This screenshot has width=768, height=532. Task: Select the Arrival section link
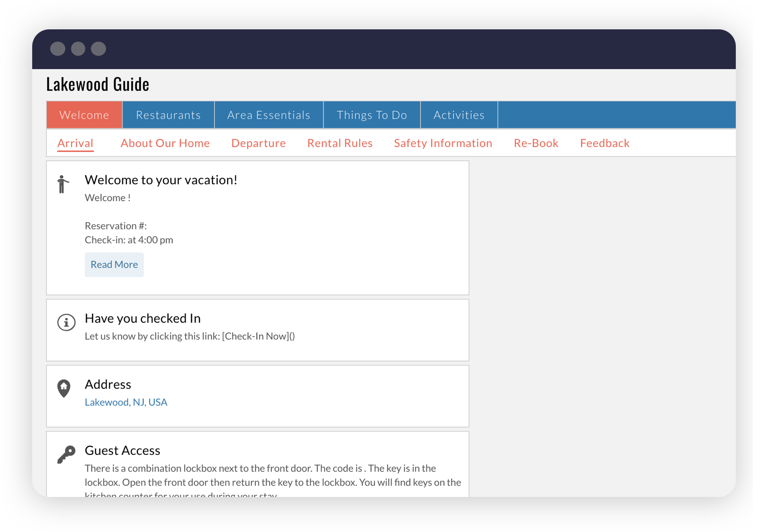75,143
